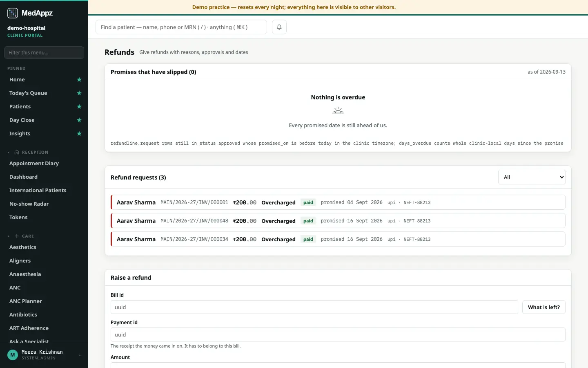
Task: Open refund row for invoice INV/000034
Action: tap(338, 239)
